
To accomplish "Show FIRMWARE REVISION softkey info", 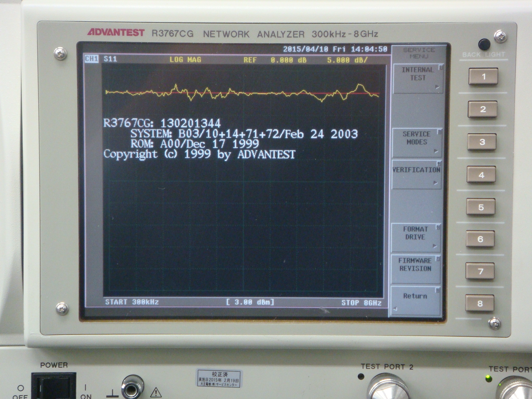I will tap(415, 269).
